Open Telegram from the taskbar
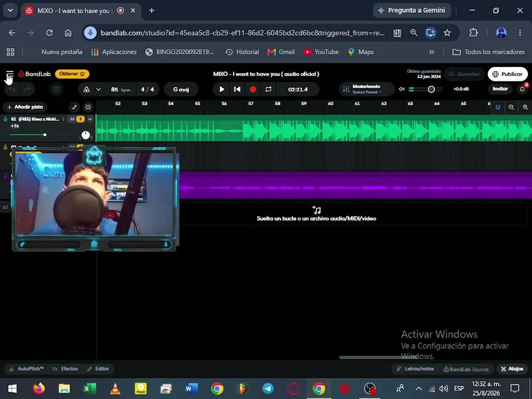 [x=268, y=388]
